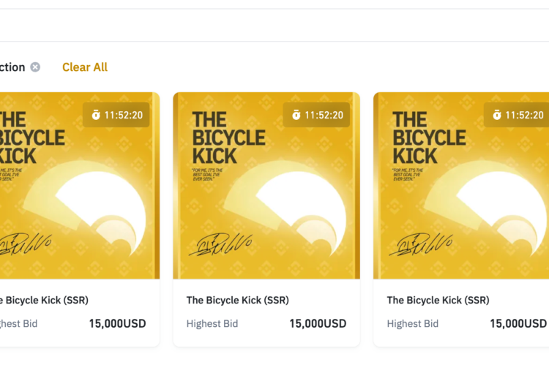This screenshot has height=392, width=549.
Task: Click the 15,000USD price on the middle card
Action: pos(318,323)
